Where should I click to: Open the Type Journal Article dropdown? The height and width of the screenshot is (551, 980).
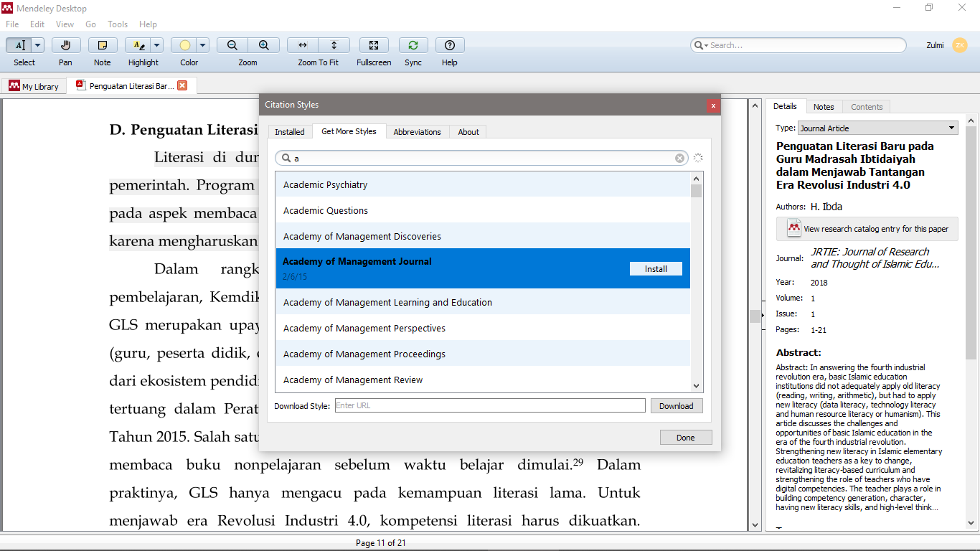click(x=878, y=128)
